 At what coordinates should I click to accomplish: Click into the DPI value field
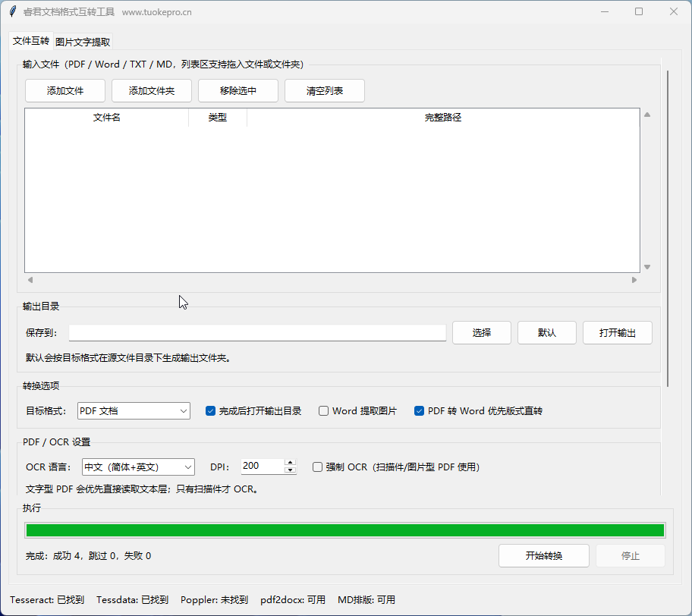tap(262, 467)
